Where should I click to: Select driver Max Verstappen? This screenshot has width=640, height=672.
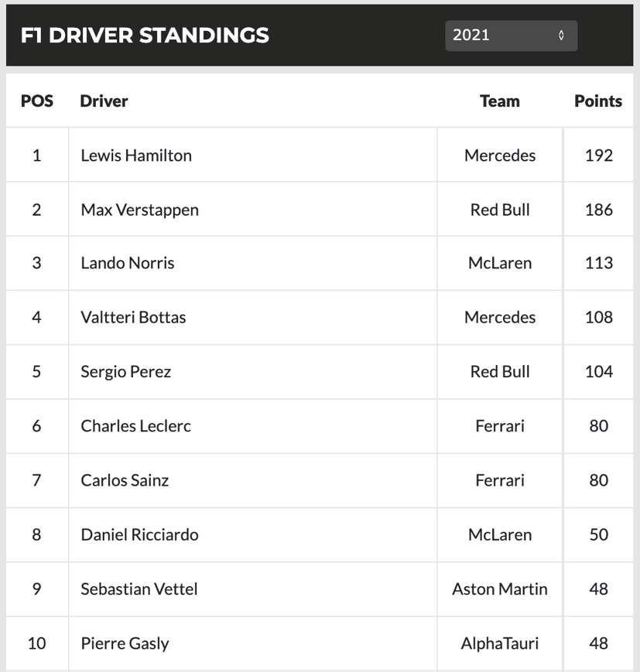(139, 210)
